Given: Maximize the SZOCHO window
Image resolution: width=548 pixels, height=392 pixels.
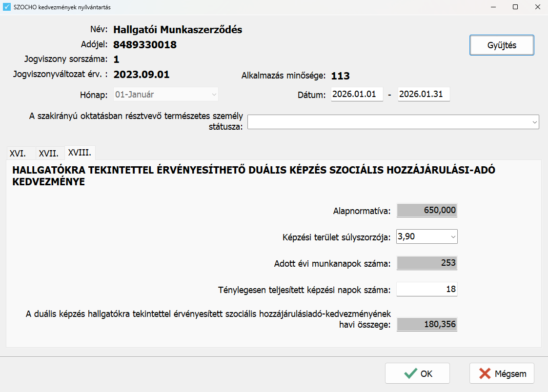Looking at the screenshot, I should click(x=515, y=7).
